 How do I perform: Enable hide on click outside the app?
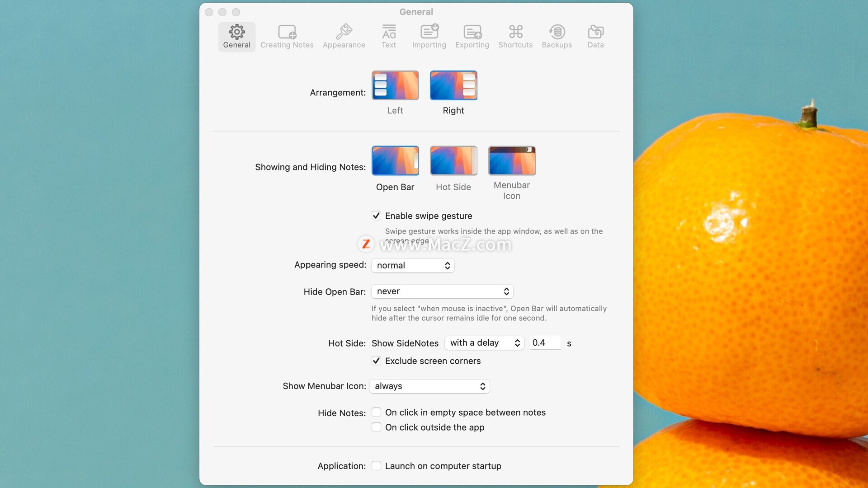[x=376, y=427]
